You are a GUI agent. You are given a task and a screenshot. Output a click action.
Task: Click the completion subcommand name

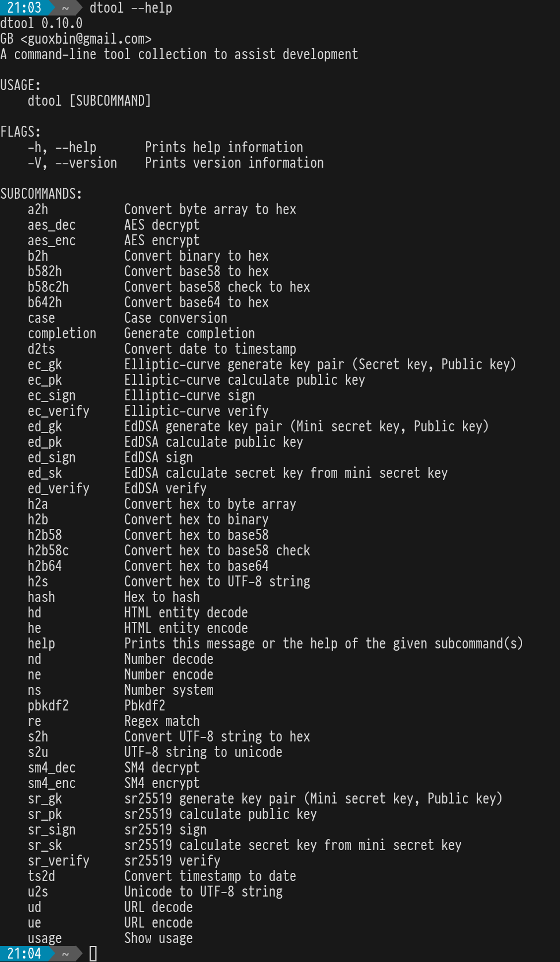pos(62,334)
